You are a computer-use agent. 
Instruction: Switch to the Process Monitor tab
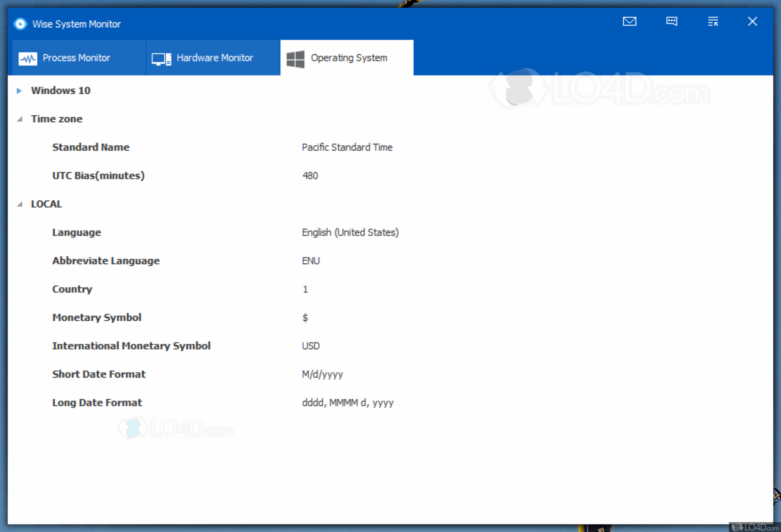76,58
